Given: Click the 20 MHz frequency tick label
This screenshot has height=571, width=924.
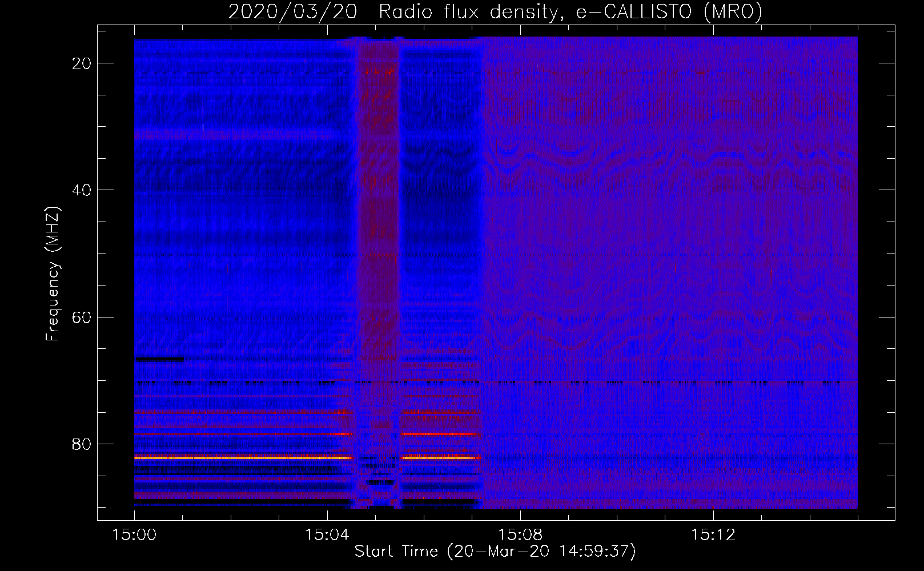Looking at the screenshot, I should pyautogui.click(x=82, y=63).
